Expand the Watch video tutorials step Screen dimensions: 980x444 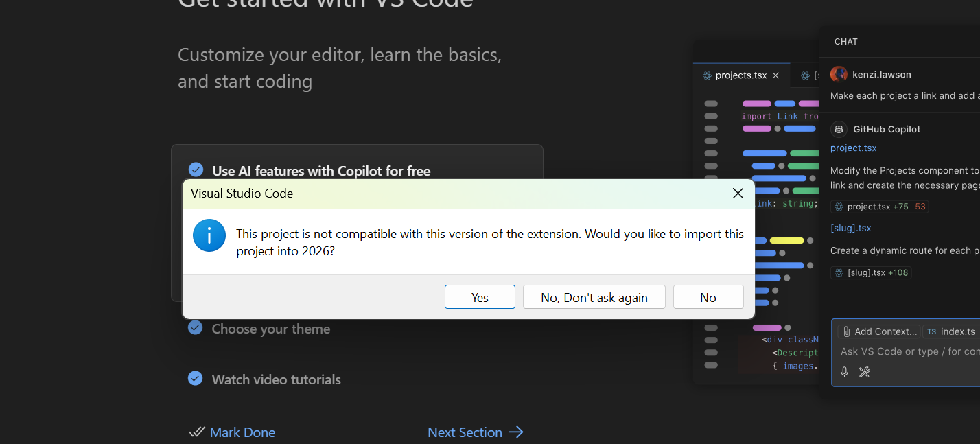[276, 379]
